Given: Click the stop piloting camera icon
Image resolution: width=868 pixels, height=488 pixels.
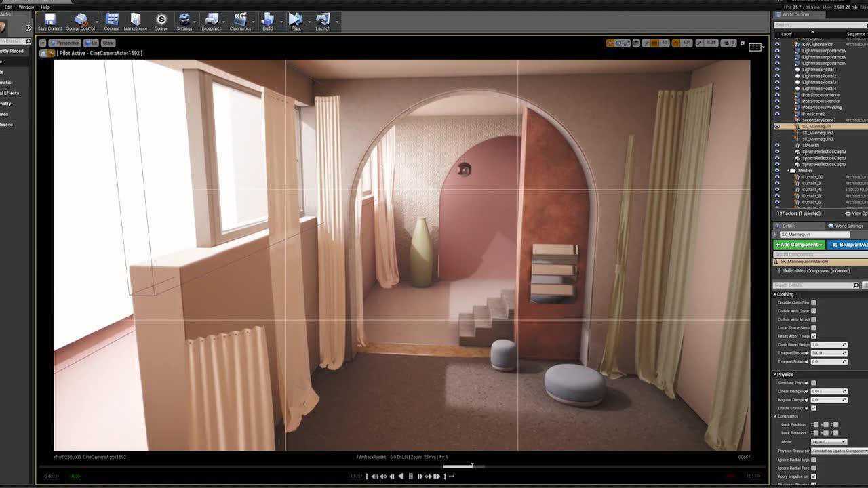Looking at the screenshot, I should click(x=43, y=53).
